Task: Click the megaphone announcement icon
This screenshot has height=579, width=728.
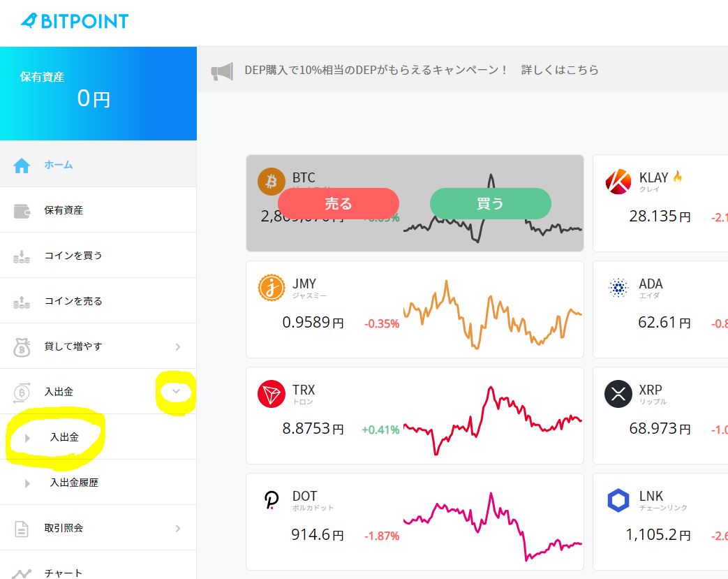Action: (222, 71)
